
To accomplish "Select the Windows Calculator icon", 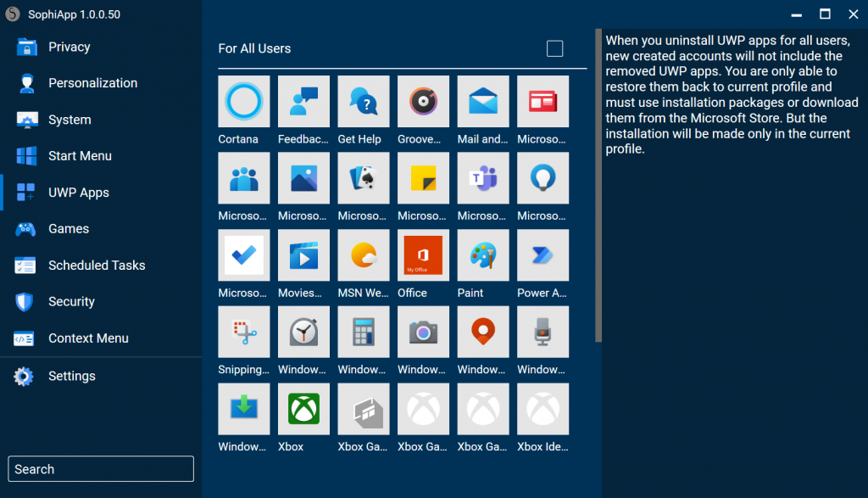I will (363, 332).
